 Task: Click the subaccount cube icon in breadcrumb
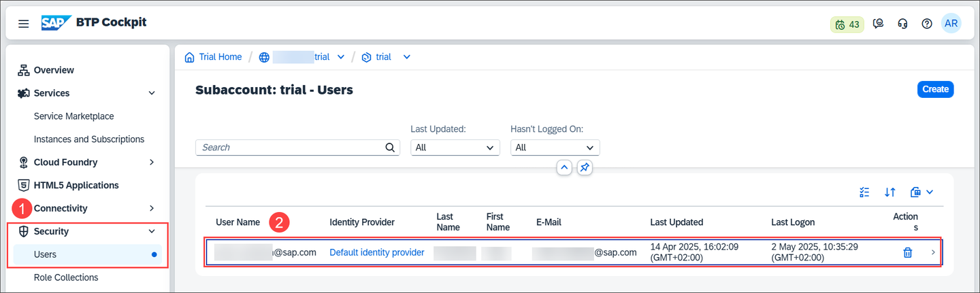(x=366, y=57)
